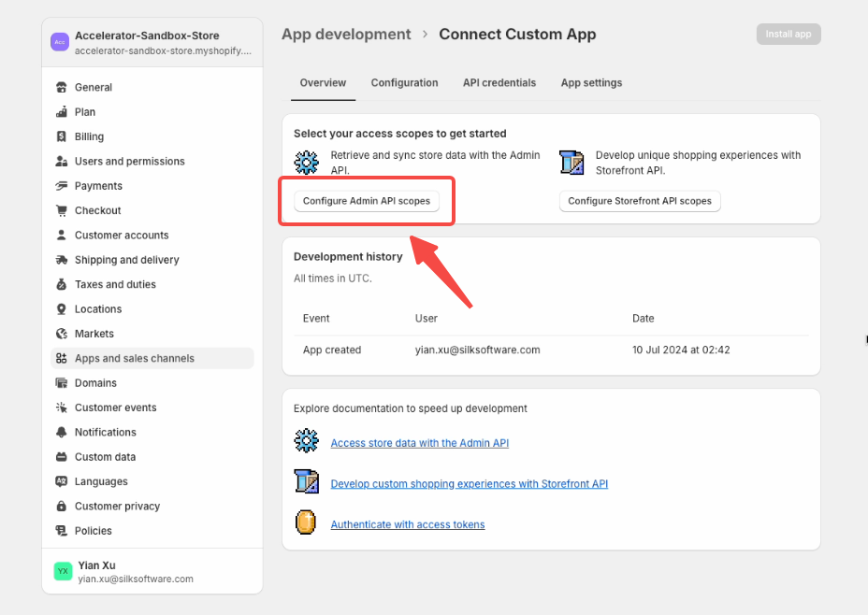Click the Languages icon

62,481
